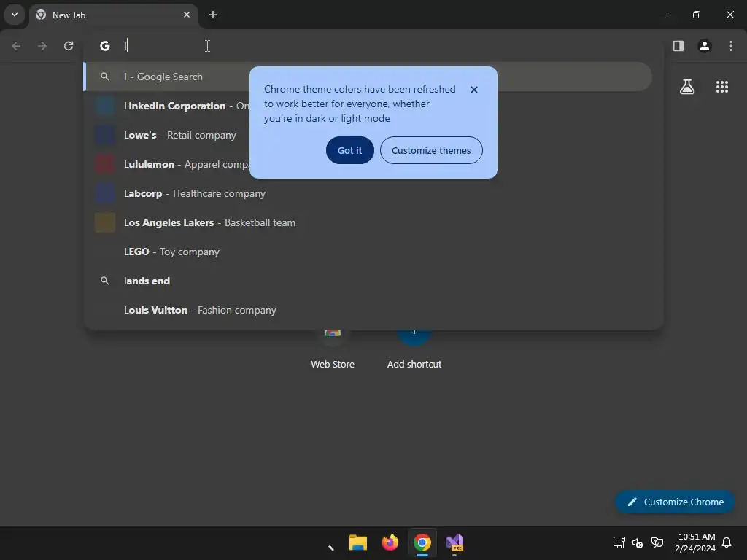The width and height of the screenshot is (747, 560).
Task: Click the muted volume tray icon
Action: (638, 542)
